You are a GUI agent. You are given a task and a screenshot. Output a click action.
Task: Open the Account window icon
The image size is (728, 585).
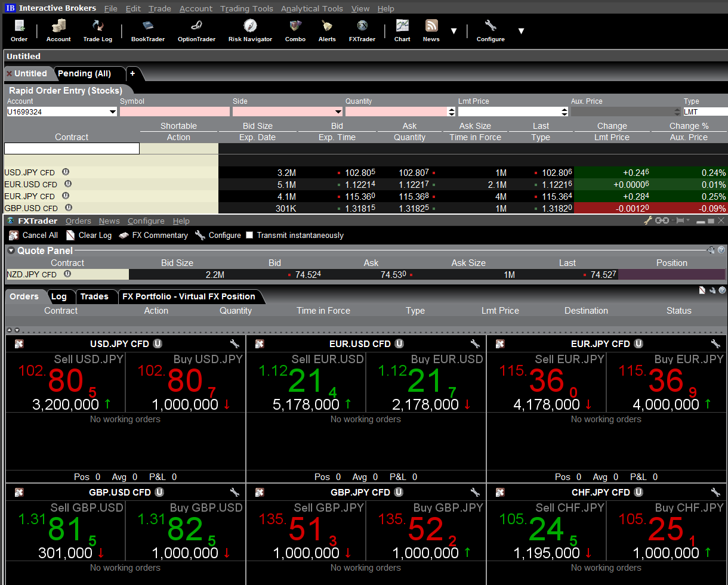tap(58, 30)
